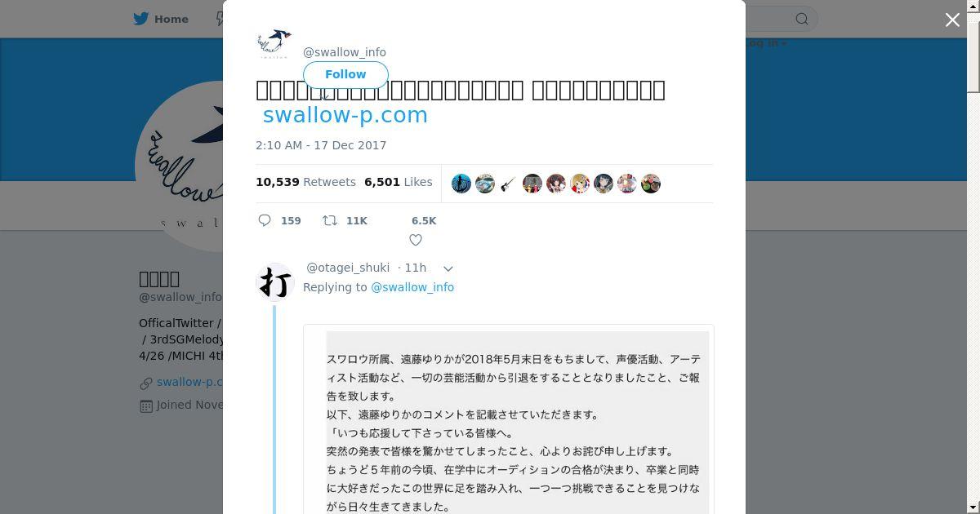Open otagei_shuki profile avatar
The height and width of the screenshot is (514, 980).
click(x=275, y=282)
